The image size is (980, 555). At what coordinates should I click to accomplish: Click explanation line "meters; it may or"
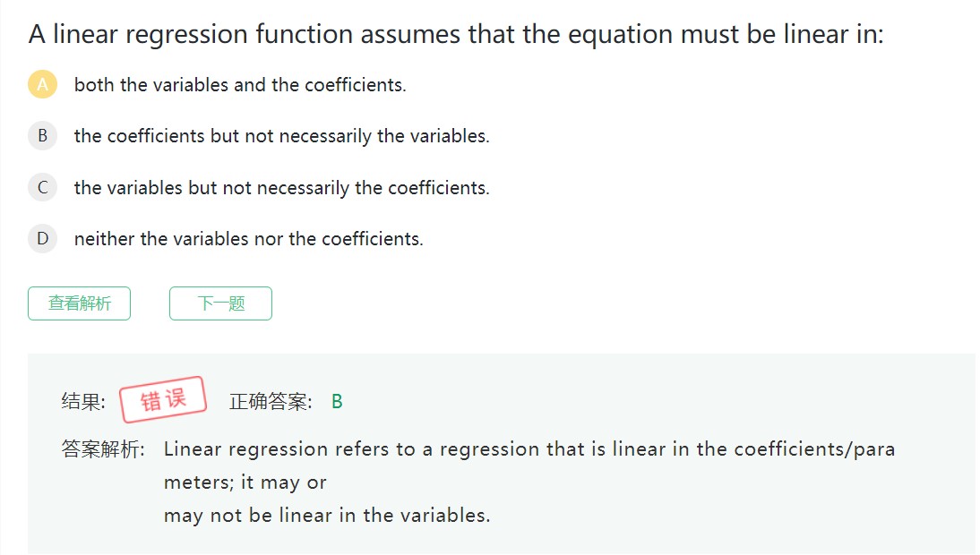pos(245,482)
